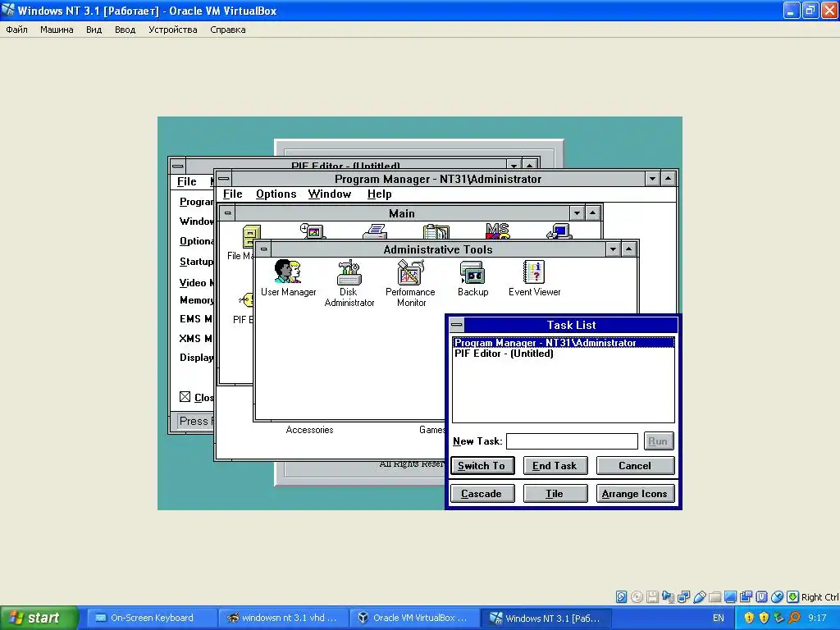This screenshot has height=630, width=840.
Task: Switch to 'windowsn nt 3.1 vhd' taskbar button
Action: (x=283, y=618)
